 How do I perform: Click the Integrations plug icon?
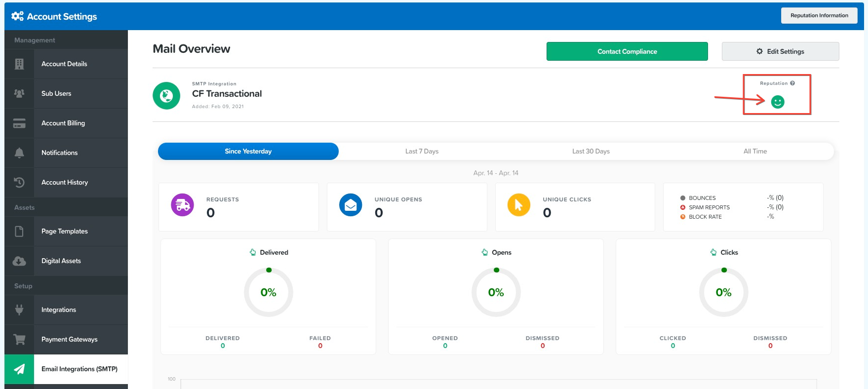tap(19, 310)
